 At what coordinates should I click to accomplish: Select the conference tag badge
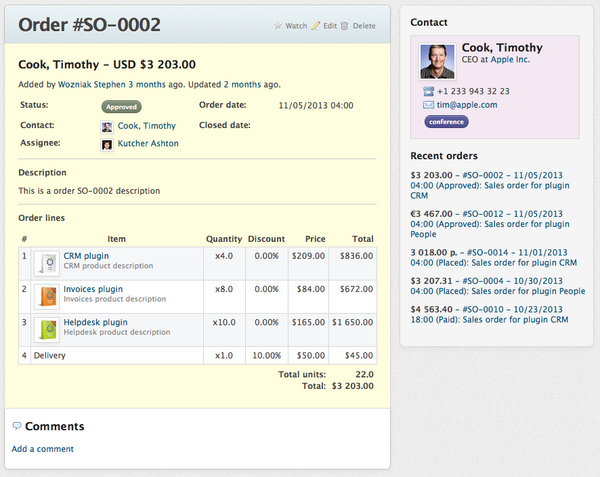[x=446, y=122]
